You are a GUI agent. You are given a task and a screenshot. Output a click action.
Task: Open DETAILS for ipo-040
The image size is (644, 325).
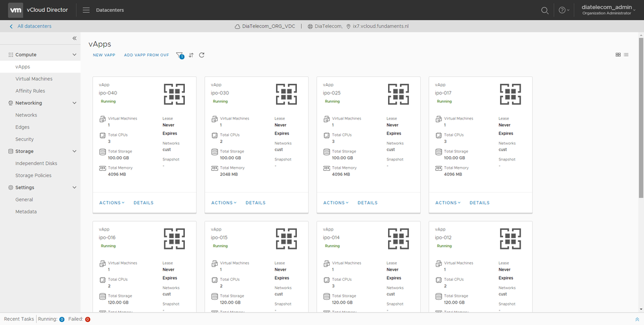point(143,203)
